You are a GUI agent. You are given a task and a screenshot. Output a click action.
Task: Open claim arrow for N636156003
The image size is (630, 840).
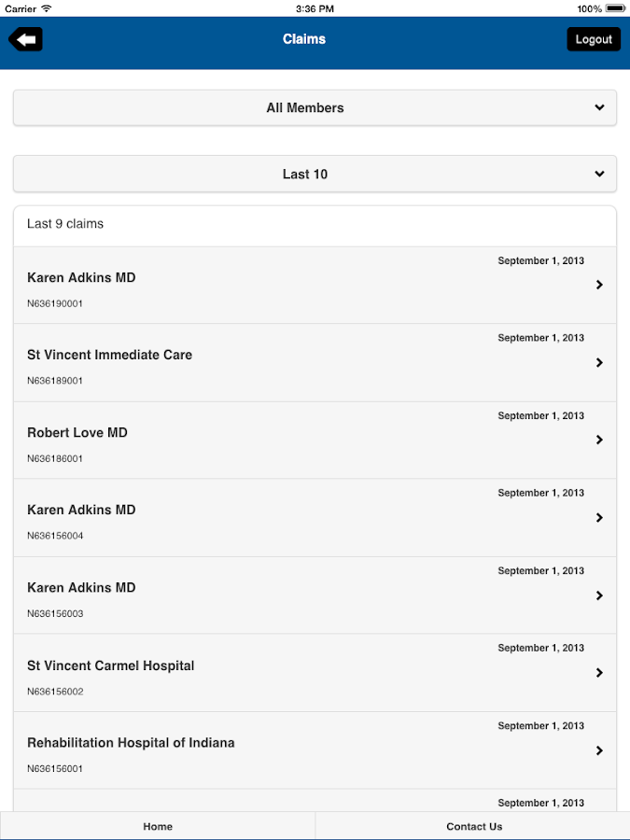[x=599, y=595]
